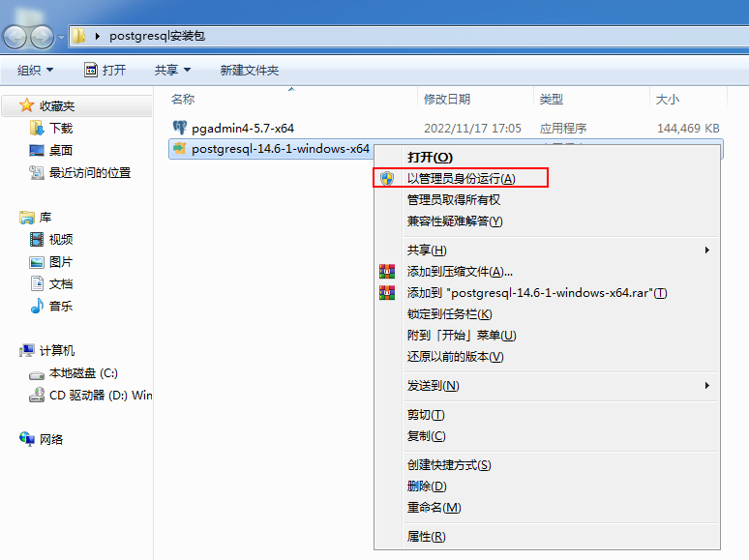The width and height of the screenshot is (749, 560).
Task: Click the 最近访问的位置 icon
Action: point(37,172)
